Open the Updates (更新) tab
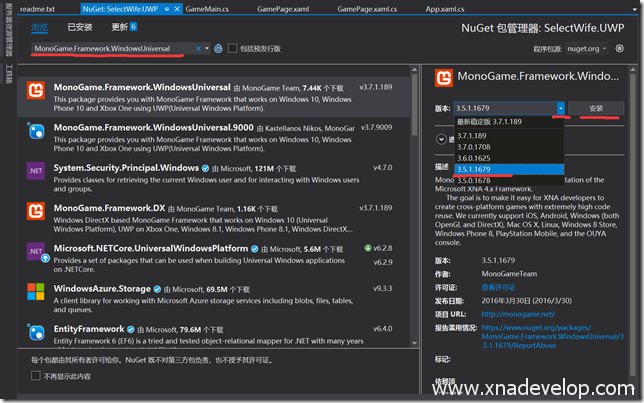This screenshot has height=403, width=644. [123, 27]
